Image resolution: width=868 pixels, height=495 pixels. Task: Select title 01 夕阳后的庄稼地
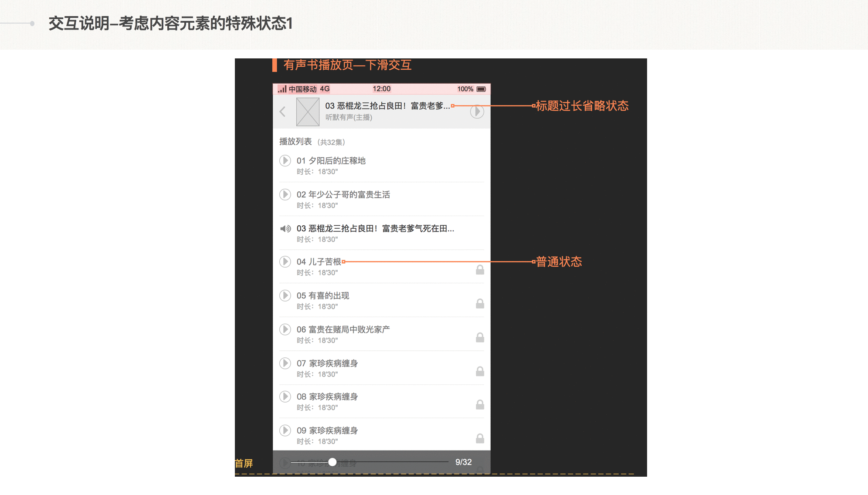[331, 161]
